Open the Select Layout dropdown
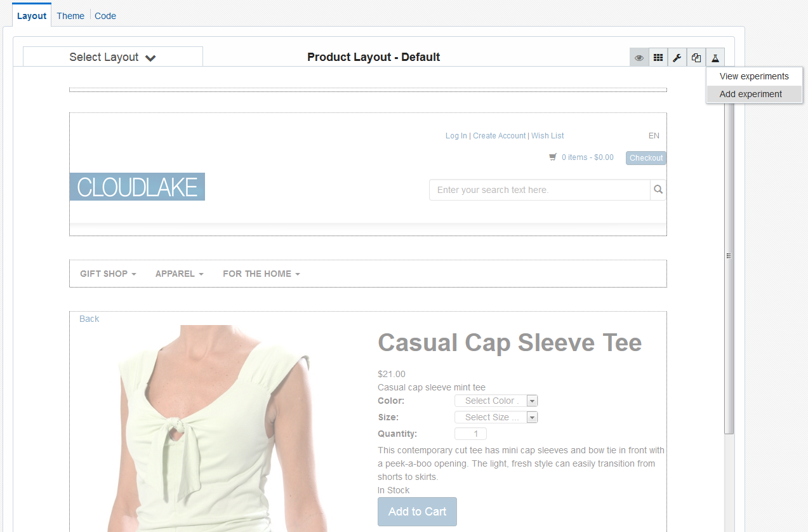The width and height of the screenshot is (808, 532). click(113, 57)
